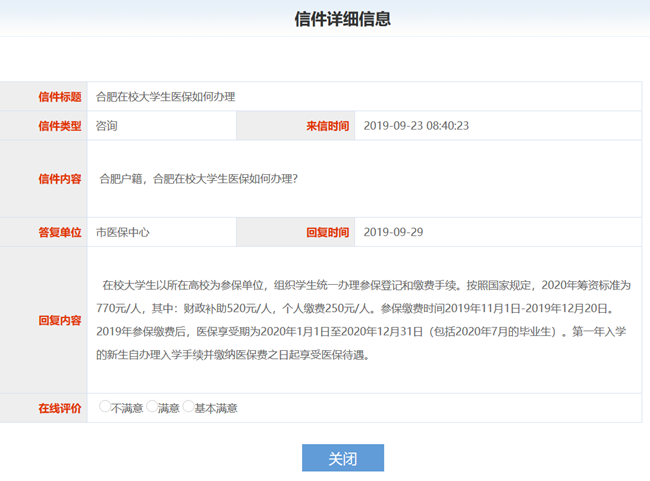Click the 信件类型 label
This screenshot has height=481, width=650.
(60, 126)
